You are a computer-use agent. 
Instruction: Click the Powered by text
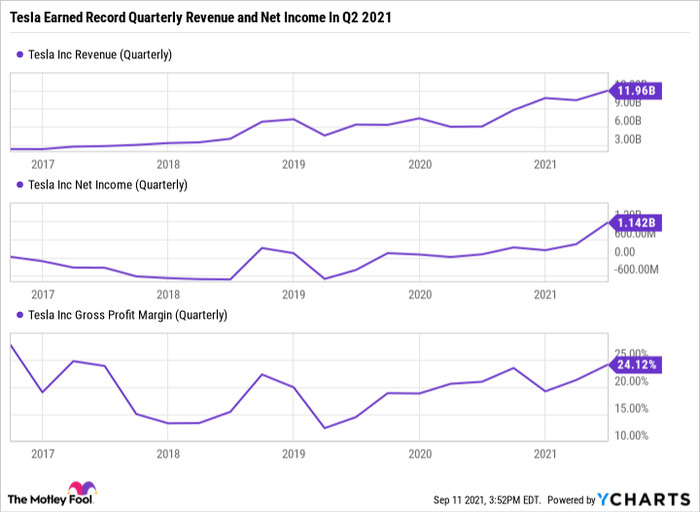[571, 500]
